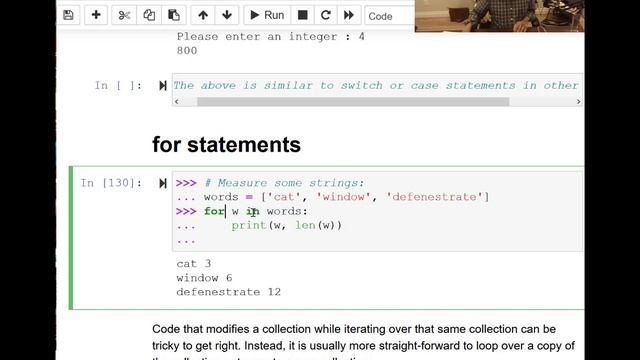Click the 'cat 3' output line

pos(194,264)
